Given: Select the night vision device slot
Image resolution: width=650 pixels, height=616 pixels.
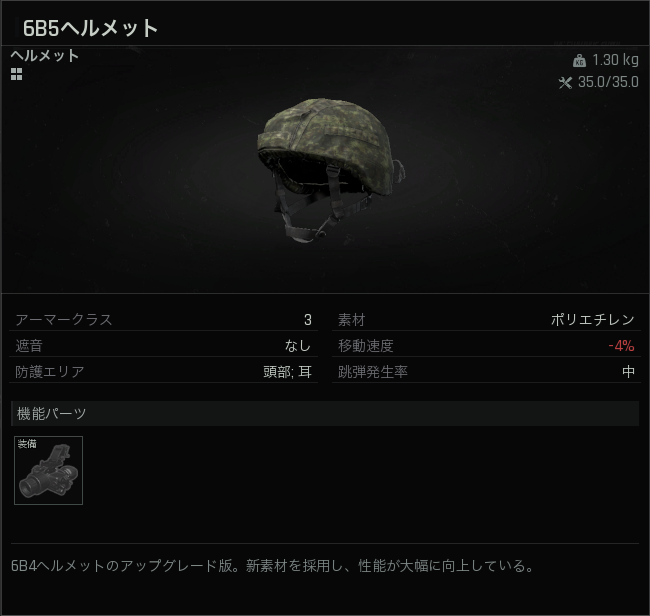Looking at the screenshot, I should [49, 470].
